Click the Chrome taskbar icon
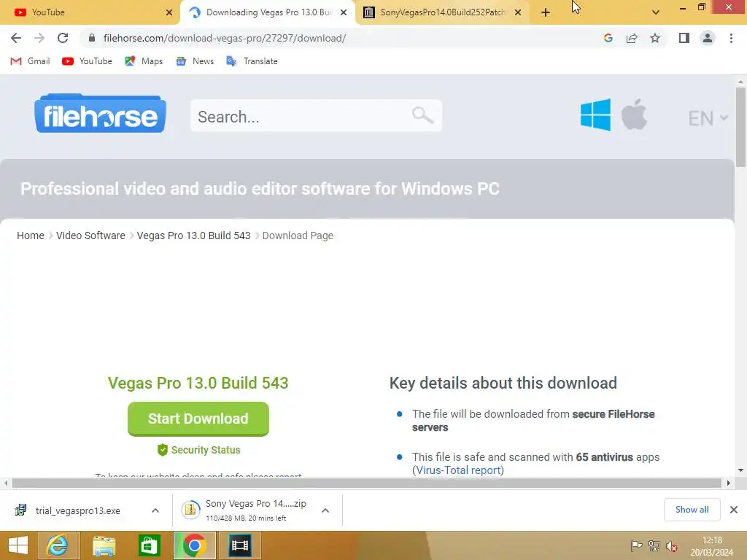 click(x=194, y=545)
